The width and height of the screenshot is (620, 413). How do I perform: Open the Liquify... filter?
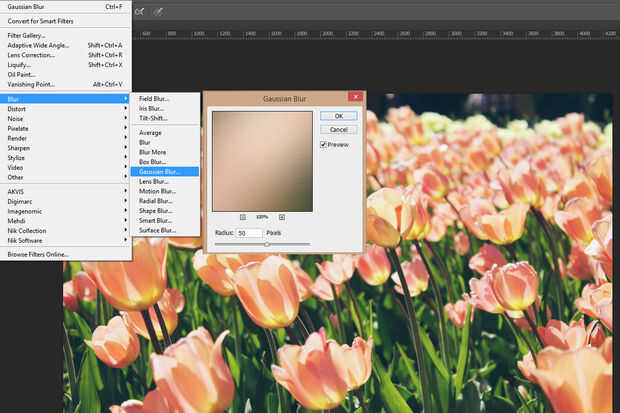[x=65, y=65]
